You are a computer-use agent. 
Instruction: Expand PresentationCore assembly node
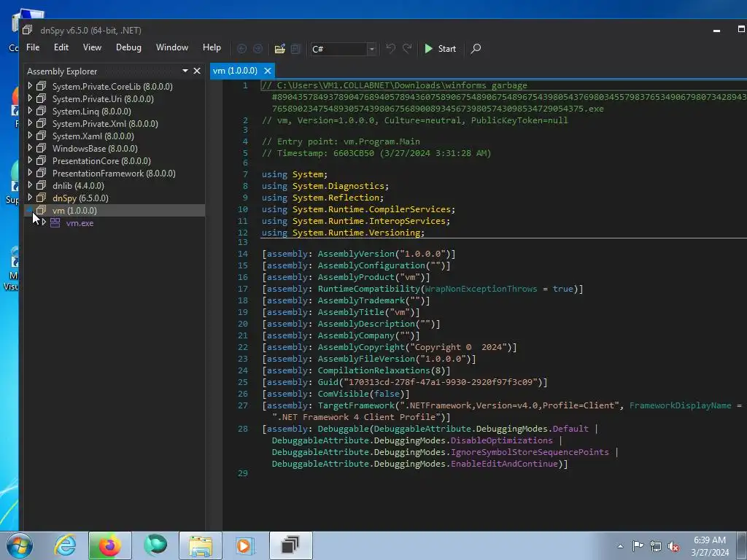pyautogui.click(x=30, y=160)
